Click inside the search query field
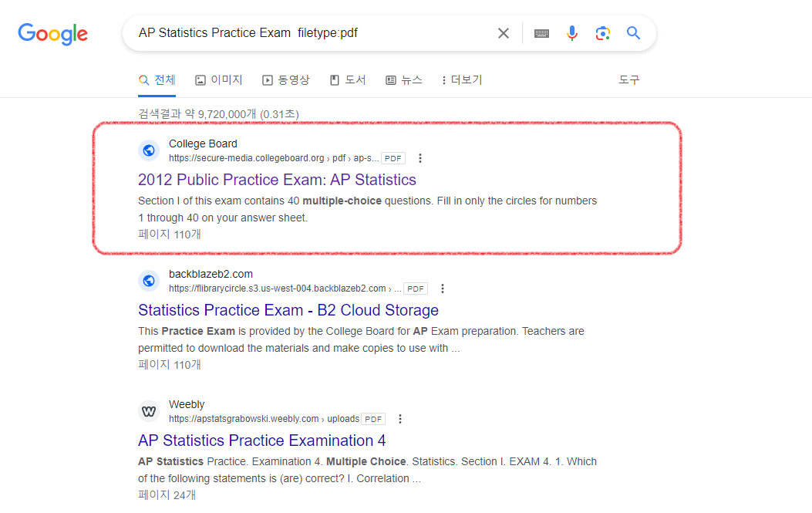 tap(311, 33)
